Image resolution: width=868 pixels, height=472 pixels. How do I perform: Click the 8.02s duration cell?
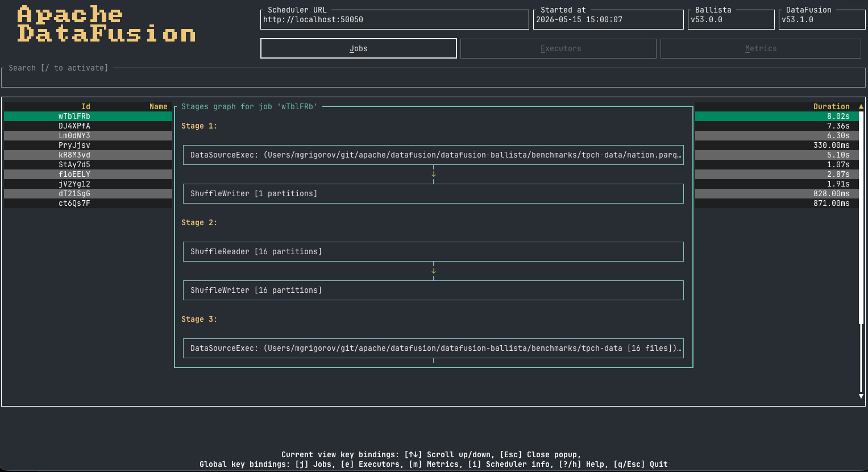pos(838,116)
